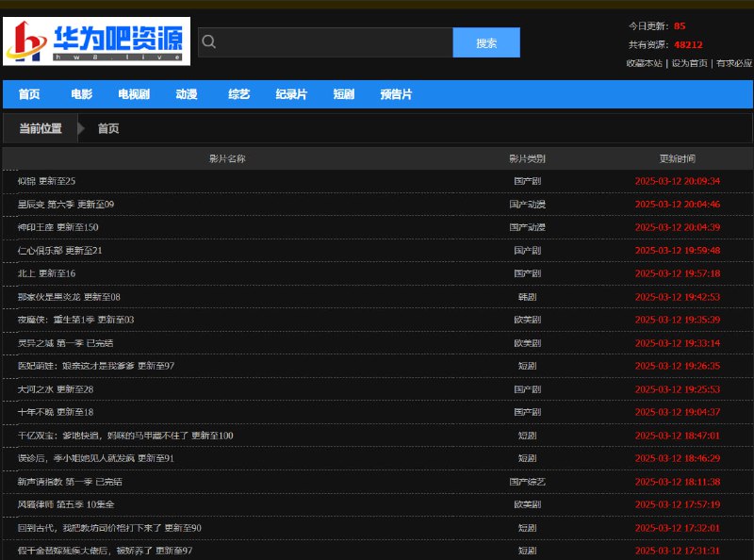Switch to the 动漫 category
The image size is (754, 560).
pyautogui.click(x=185, y=93)
